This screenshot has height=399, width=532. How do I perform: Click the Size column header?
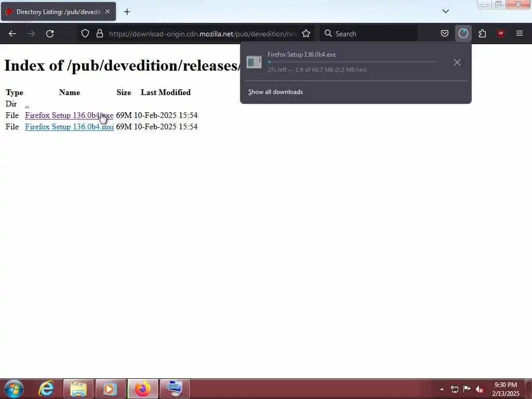click(x=124, y=92)
